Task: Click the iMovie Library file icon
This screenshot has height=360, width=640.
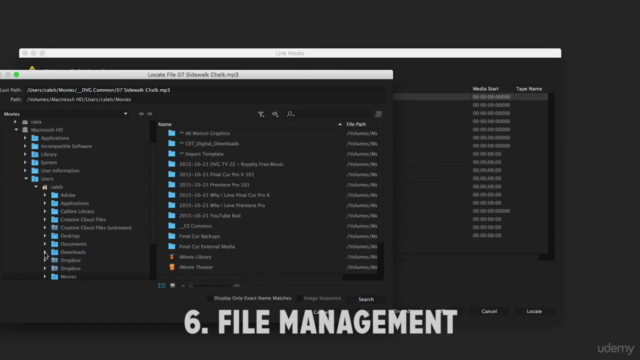Action: [x=172, y=257]
